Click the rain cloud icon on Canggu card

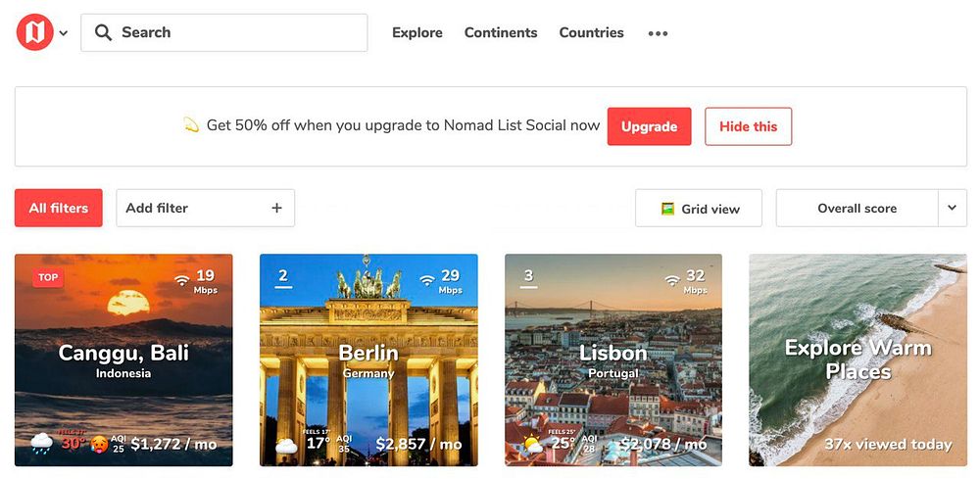click(42, 444)
